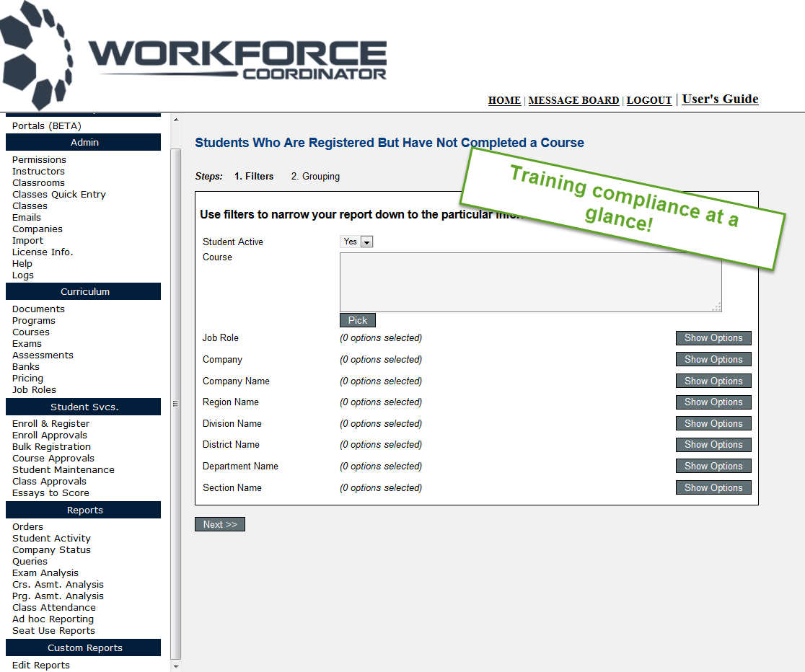Click the Pick course button
The image size is (805, 672).
click(x=358, y=320)
